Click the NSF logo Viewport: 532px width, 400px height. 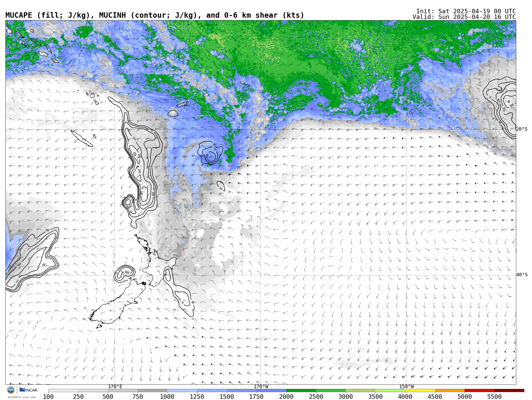point(11,390)
